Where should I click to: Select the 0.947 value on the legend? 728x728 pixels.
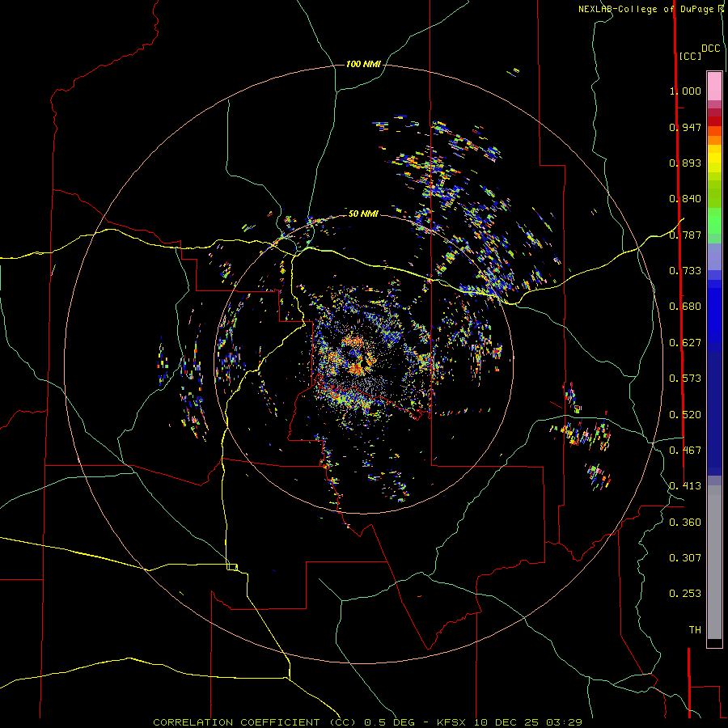click(x=685, y=127)
